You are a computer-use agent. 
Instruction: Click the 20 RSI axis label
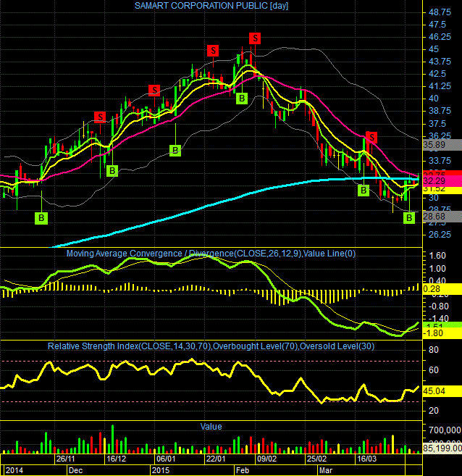434,410
